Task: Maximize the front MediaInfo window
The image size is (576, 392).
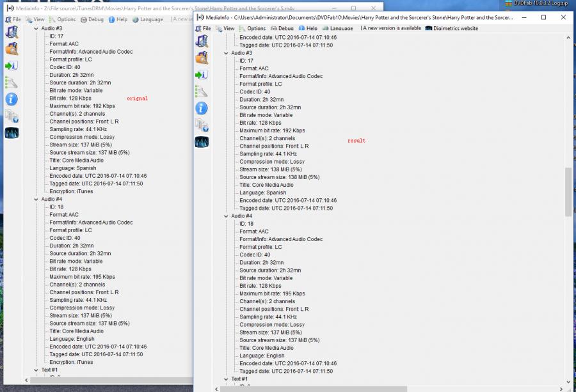Action: pyautogui.click(x=543, y=17)
